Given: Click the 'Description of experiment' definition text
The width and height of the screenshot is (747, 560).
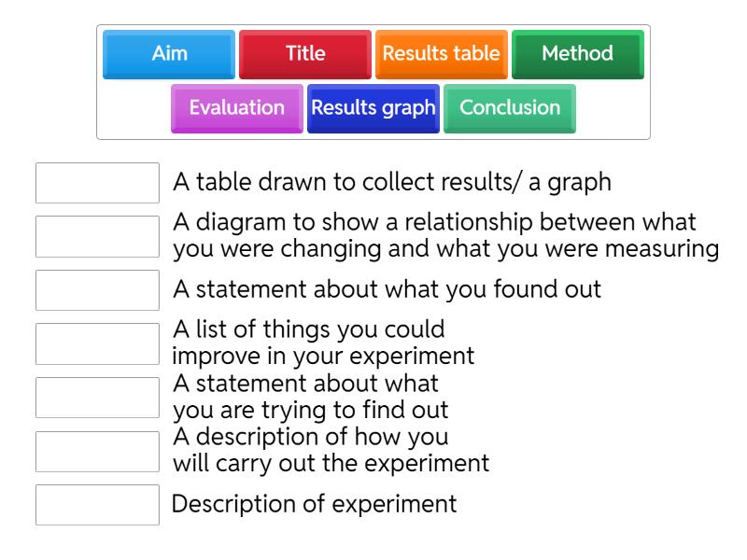Looking at the screenshot, I should click(x=315, y=505).
